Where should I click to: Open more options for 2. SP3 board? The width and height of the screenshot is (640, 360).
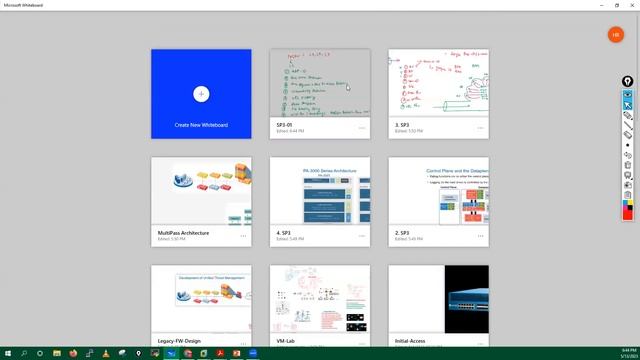point(480,236)
